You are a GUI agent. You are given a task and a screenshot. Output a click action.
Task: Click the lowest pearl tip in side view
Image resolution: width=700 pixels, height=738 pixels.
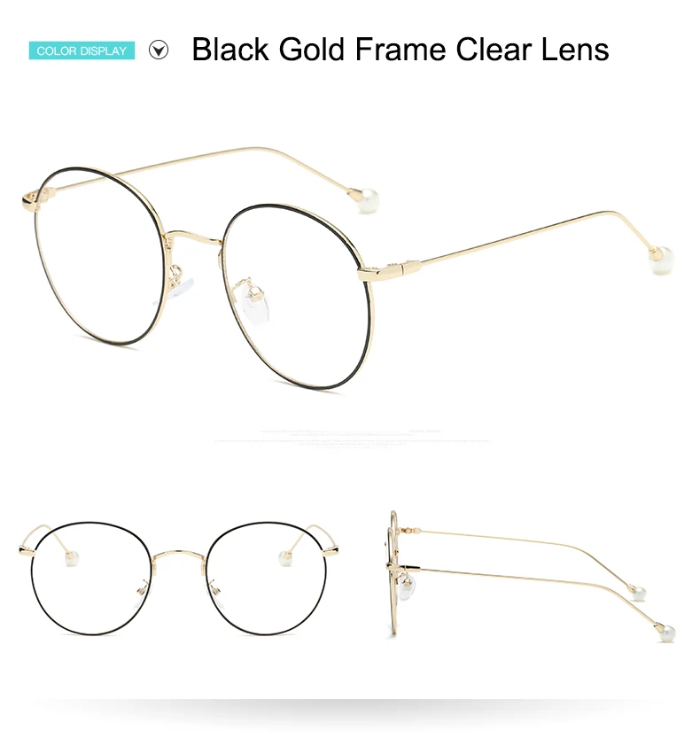tap(666, 633)
